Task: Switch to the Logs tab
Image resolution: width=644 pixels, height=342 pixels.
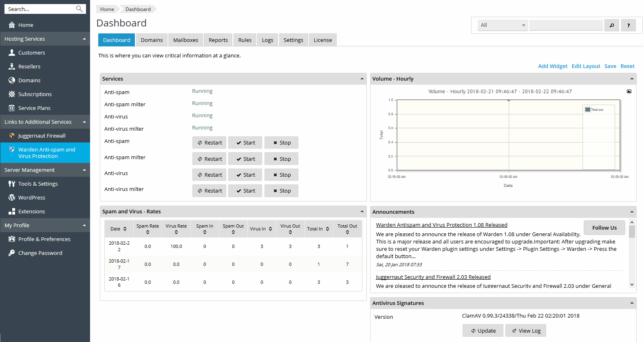Action: coord(267,40)
